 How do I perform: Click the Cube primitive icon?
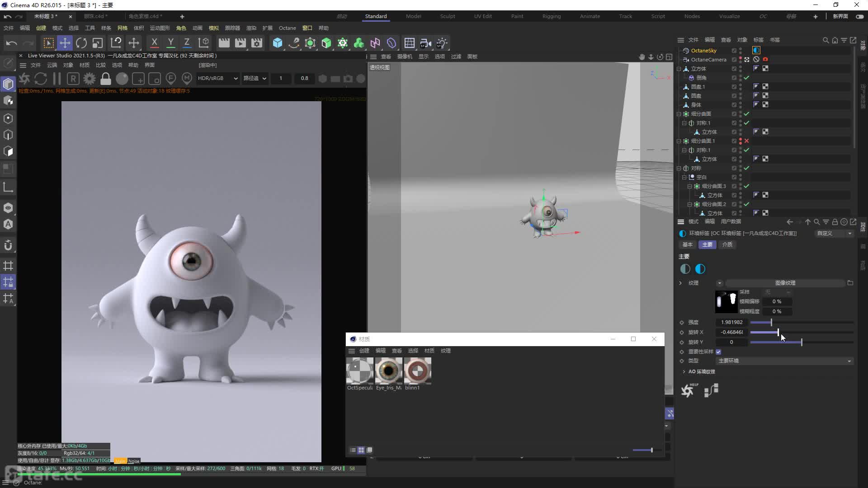(278, 43)
